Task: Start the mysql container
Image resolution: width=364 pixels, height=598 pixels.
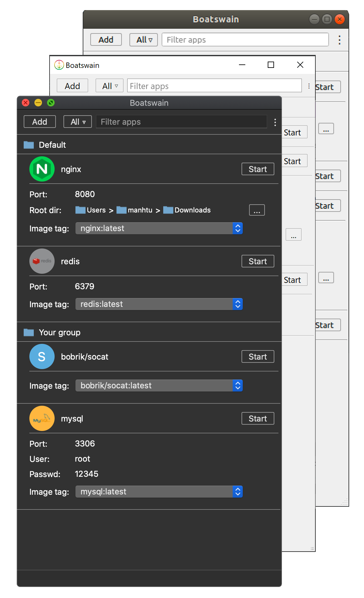Action: coord(258,418)
